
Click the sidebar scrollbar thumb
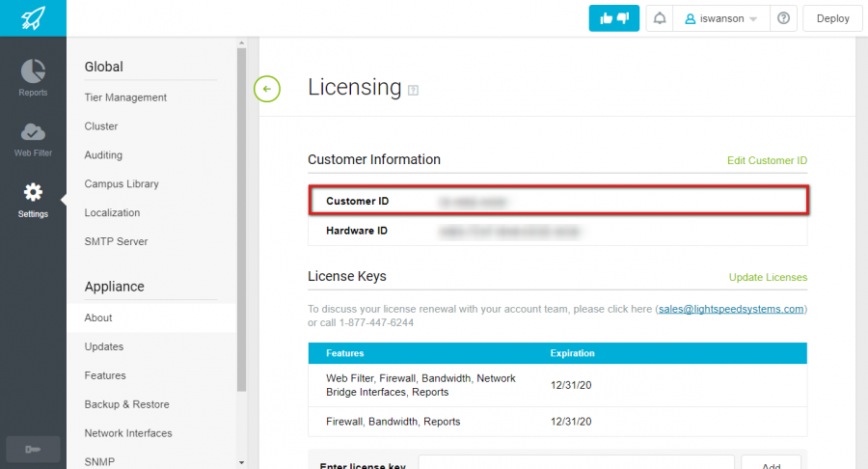pyautogui.click(x=241, y=220)
